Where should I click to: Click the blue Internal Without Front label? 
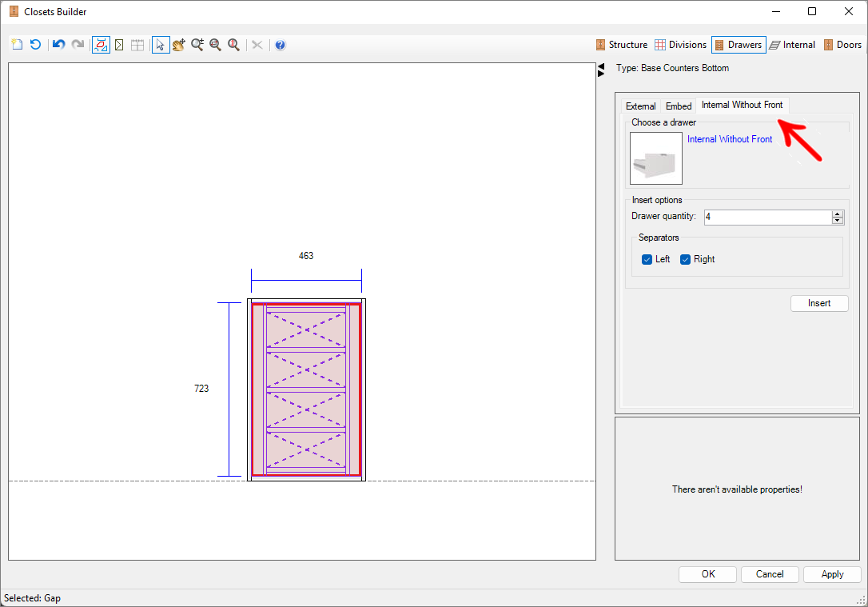(x=730, y=139)
